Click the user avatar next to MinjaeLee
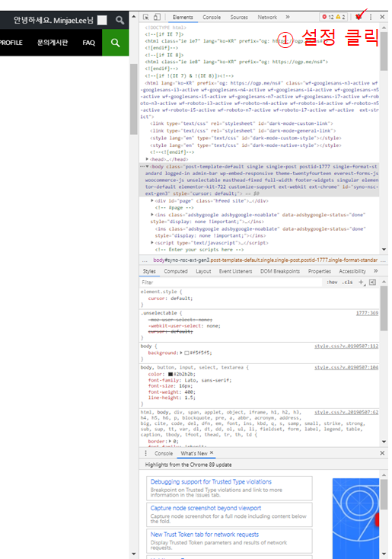 (102, 20)
